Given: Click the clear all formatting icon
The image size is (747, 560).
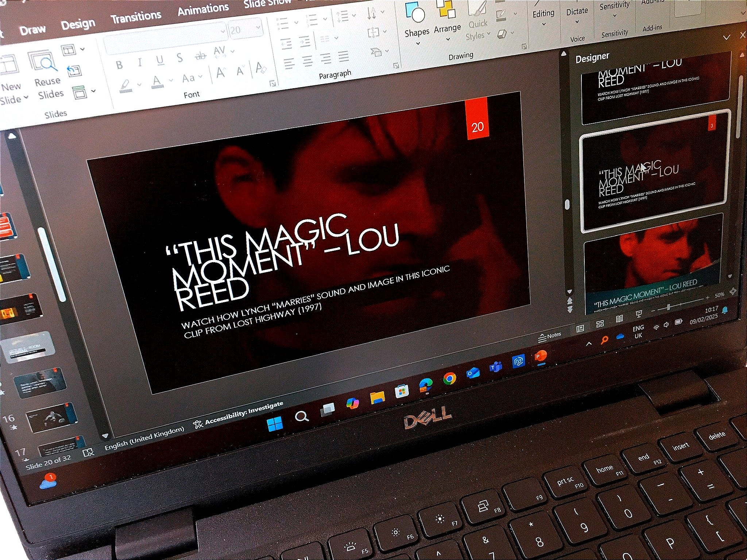Looking at the screenshot, I should click(260, 68).
